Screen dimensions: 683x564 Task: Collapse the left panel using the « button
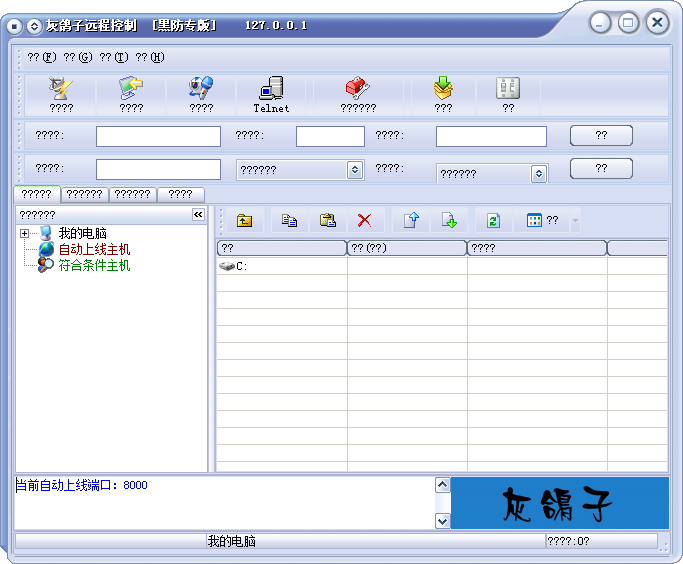point(198,214)
